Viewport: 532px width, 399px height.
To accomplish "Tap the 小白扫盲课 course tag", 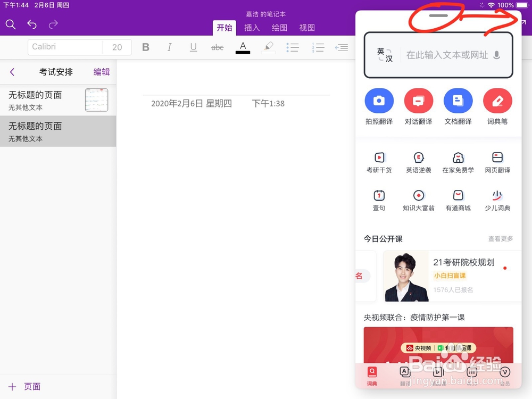I will [450, 276].
